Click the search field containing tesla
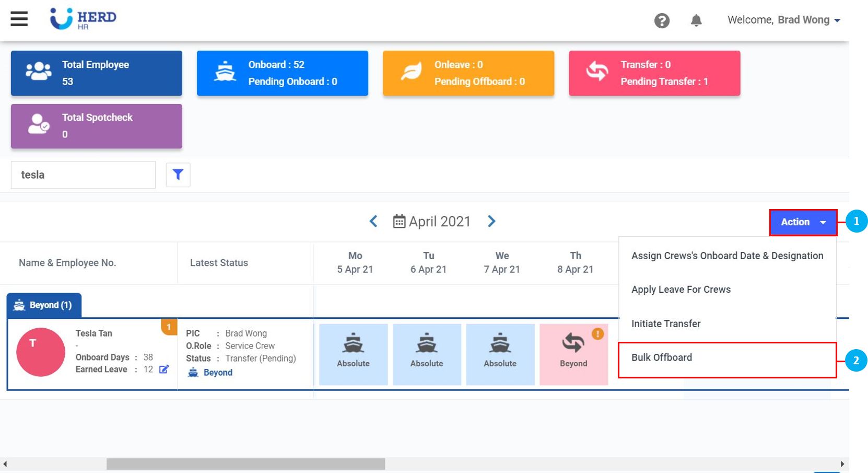 83,175
